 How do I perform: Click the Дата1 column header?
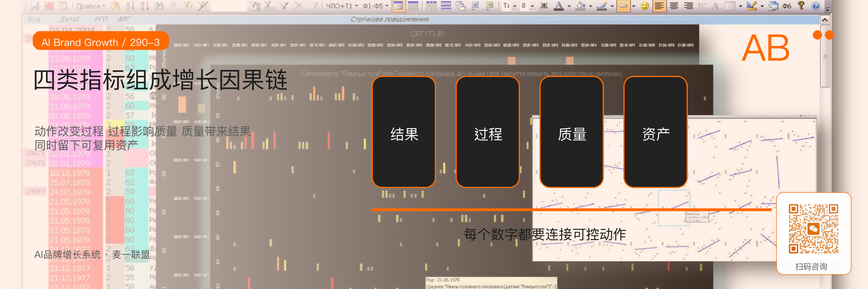(69, 19)
